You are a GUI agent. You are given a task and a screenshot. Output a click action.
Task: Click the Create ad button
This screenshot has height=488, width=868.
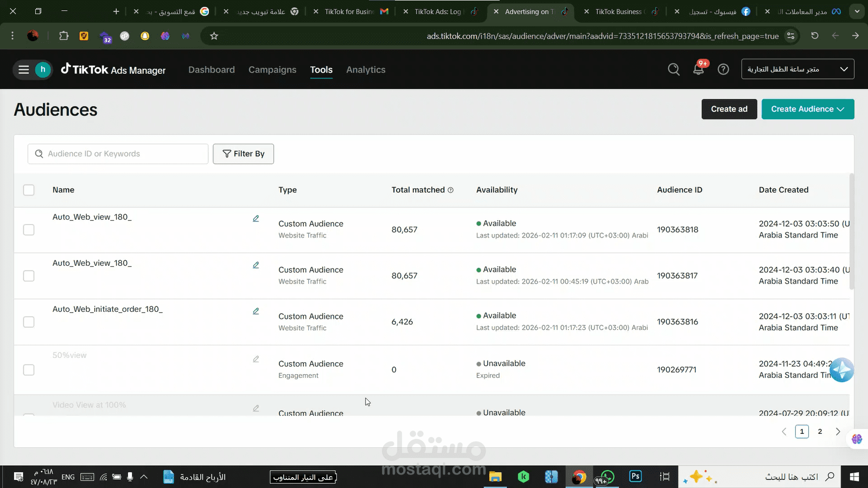(729, 109)
